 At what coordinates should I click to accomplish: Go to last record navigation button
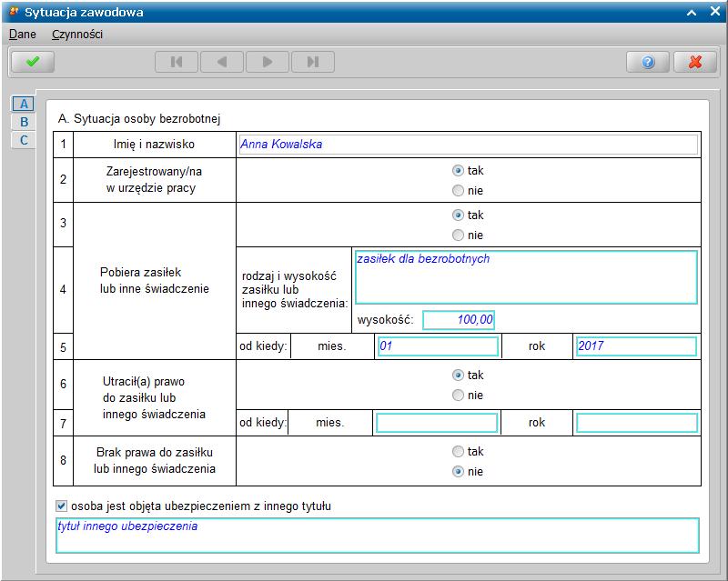pos(312,62)
